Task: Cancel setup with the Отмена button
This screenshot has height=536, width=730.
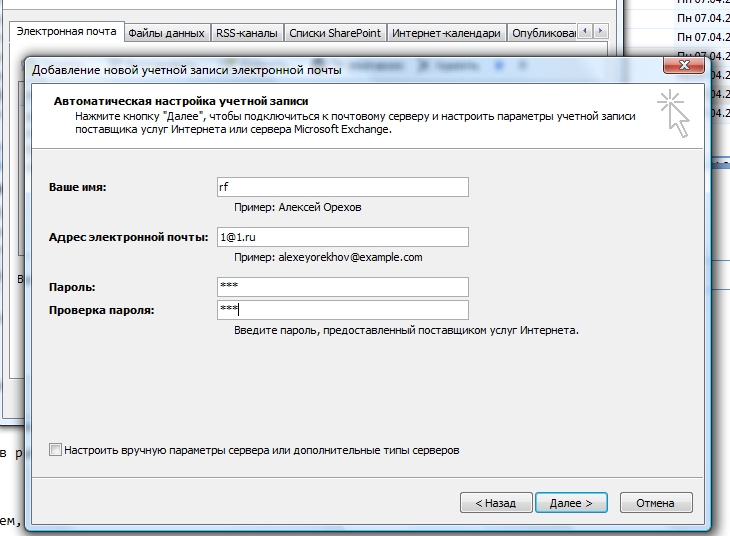Action: coord(656,503)
